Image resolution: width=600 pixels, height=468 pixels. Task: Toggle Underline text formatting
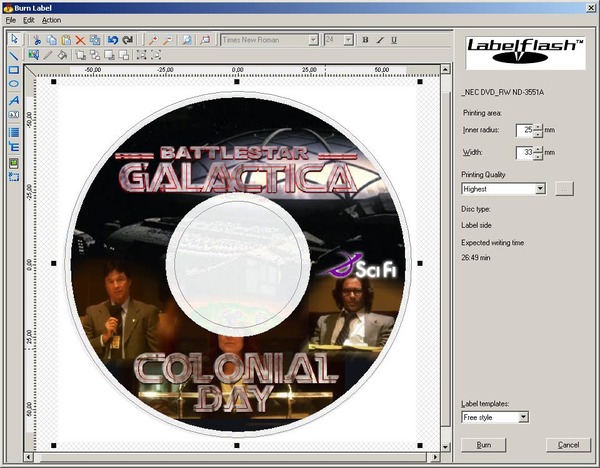pos(394,40)
